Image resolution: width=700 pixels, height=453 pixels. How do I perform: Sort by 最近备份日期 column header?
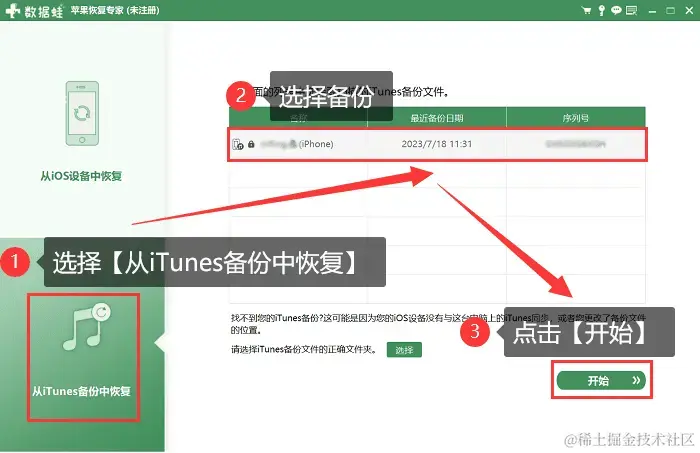[437, 118]
